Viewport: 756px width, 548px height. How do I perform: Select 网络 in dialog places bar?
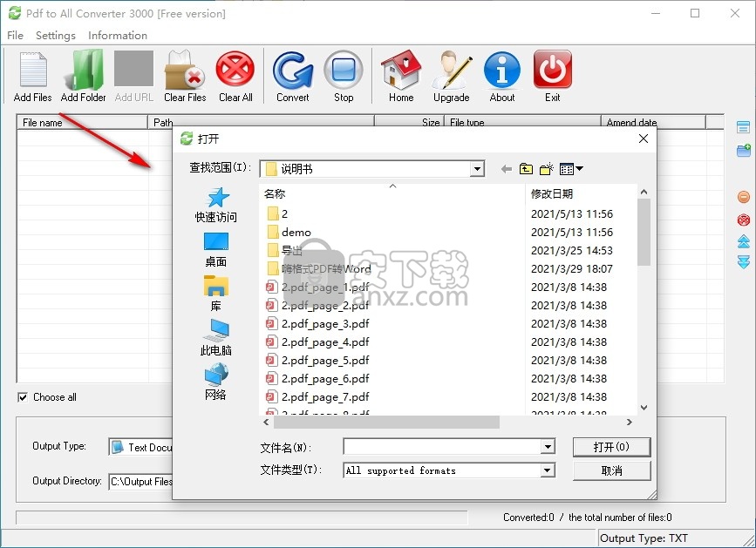(x=216, y=382)
